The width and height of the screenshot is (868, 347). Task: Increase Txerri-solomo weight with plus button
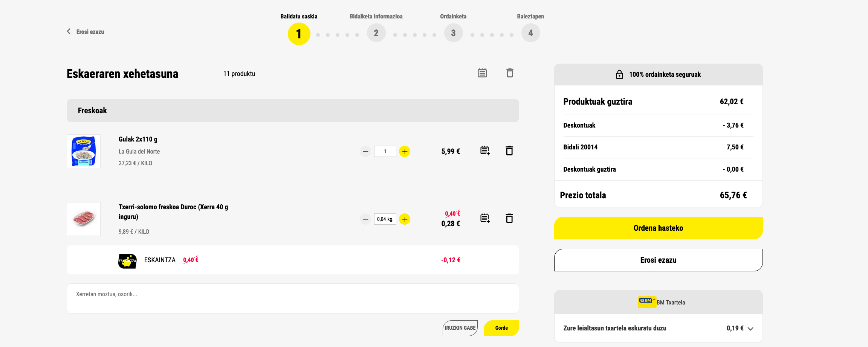405,219
